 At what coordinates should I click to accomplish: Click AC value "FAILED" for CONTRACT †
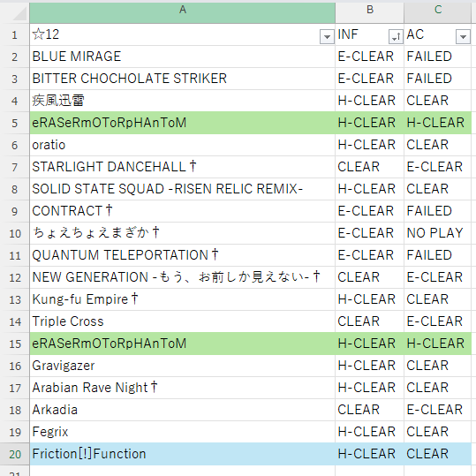point(429,211)
